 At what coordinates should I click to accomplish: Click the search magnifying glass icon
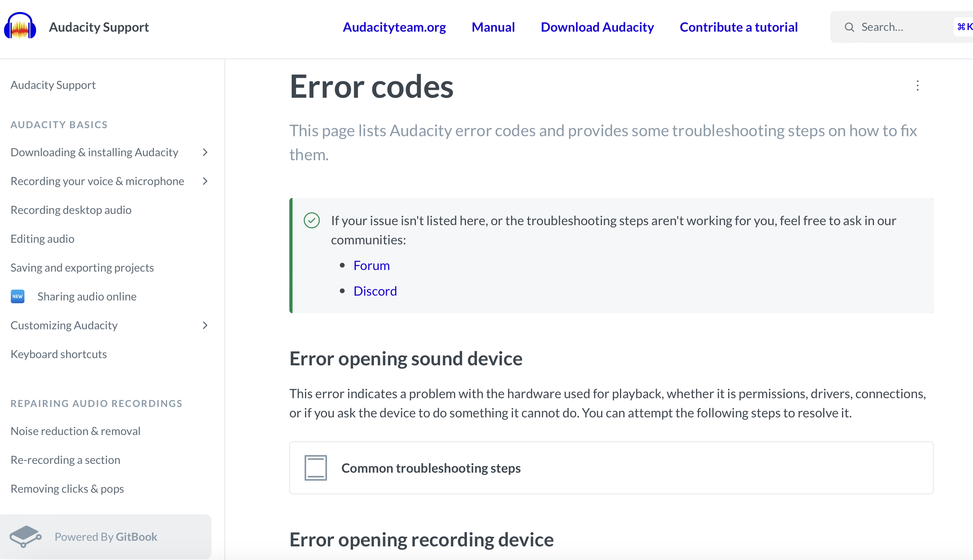point(849,27)
